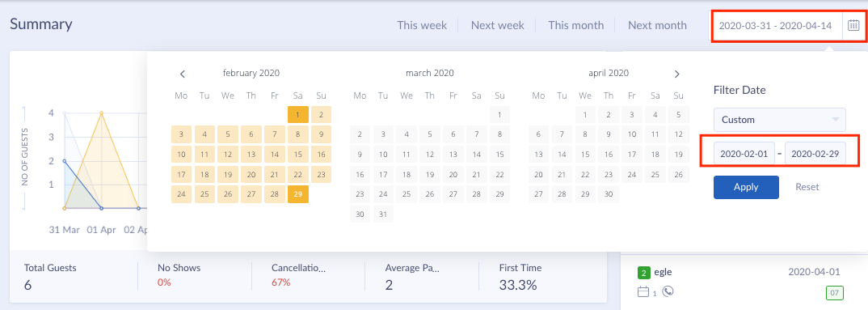Select the This month filter
The height and width of the screenshot is (310, 868).
tap(575, 25)
